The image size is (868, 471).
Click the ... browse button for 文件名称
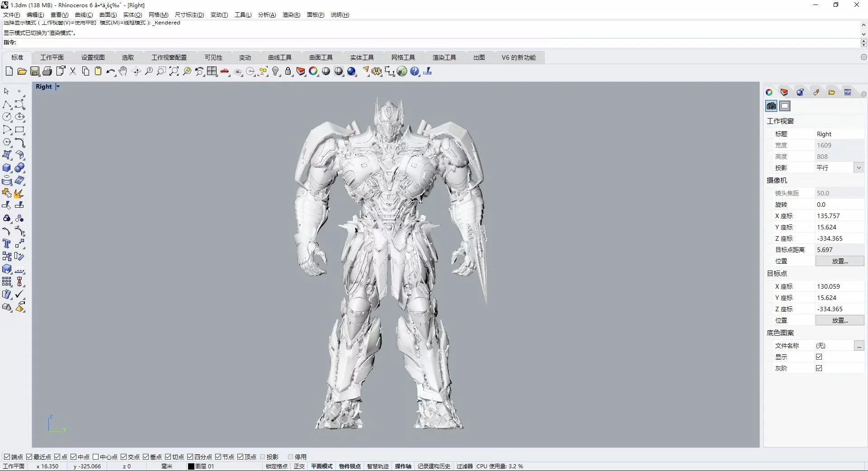click(859, 346)
